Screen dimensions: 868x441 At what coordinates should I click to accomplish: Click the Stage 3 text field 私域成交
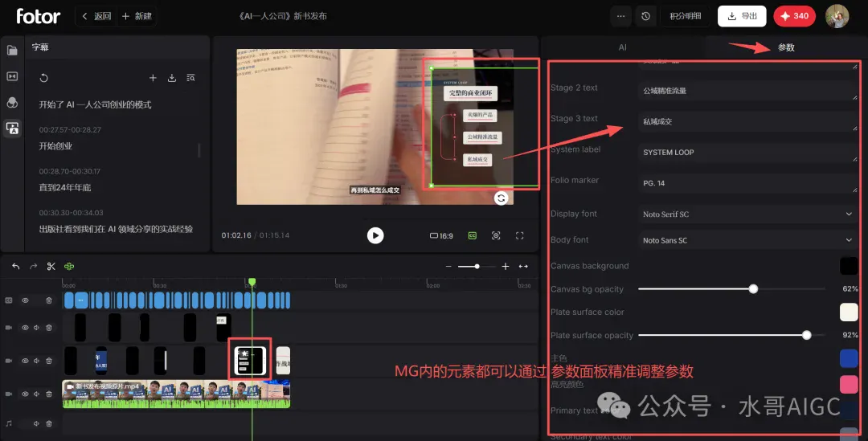pos(748,122)
